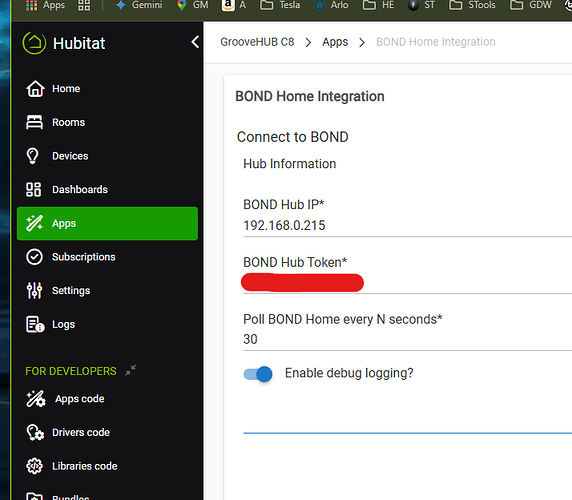Edit the Poll BOND Home seconds field
Viewport: 572px width, 500px height.
point(407,339)
